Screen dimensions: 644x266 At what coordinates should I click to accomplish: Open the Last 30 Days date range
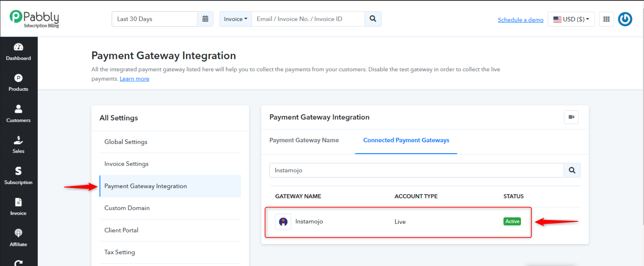pos(155,19)
